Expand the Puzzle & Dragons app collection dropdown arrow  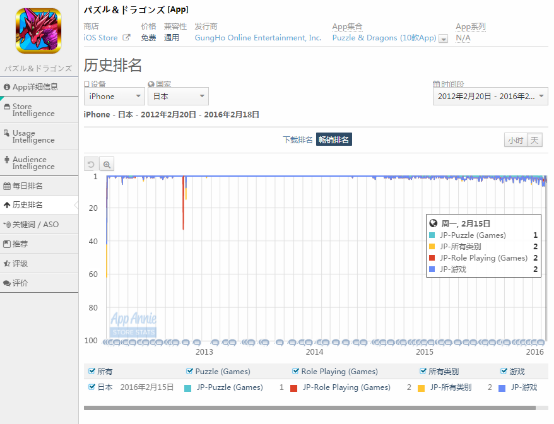(x=443, y=39)
